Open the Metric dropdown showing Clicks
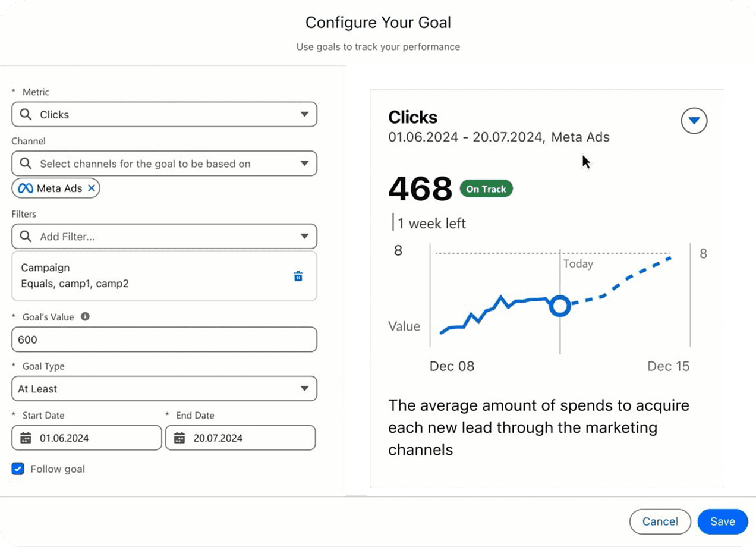The image size is (756, 547). click(305, 114)
